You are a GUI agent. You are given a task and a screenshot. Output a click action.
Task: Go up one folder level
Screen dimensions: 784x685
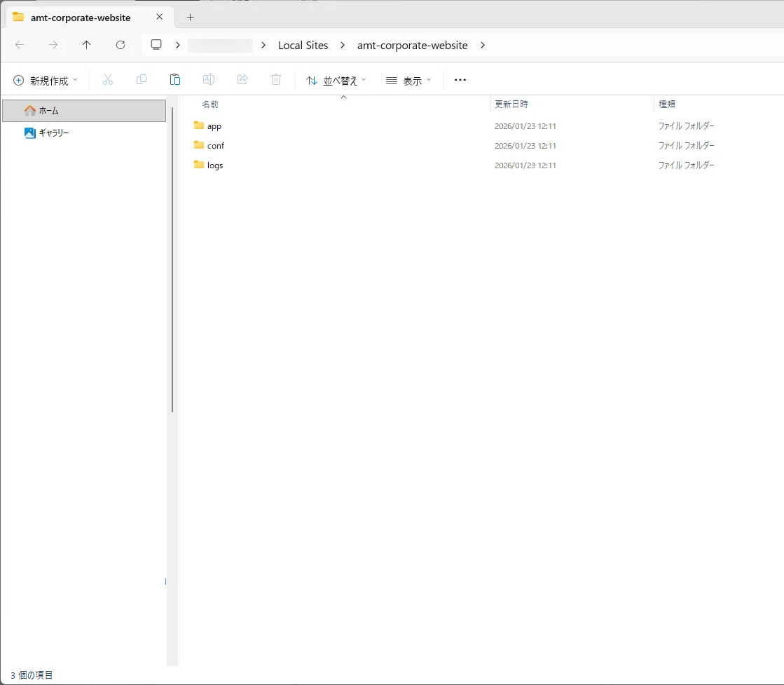(x=87, y=45)
